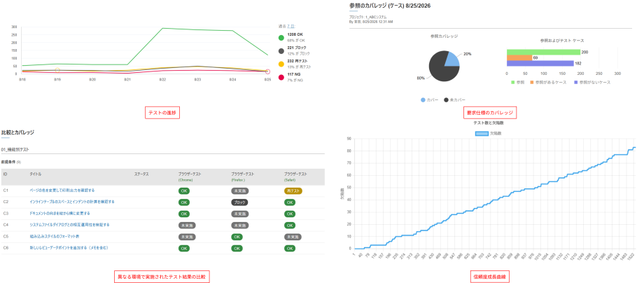Screen dimensions: 644x283
Task: Select the 参照のカバレッジ report title
Action: click(x=390, y=6)
